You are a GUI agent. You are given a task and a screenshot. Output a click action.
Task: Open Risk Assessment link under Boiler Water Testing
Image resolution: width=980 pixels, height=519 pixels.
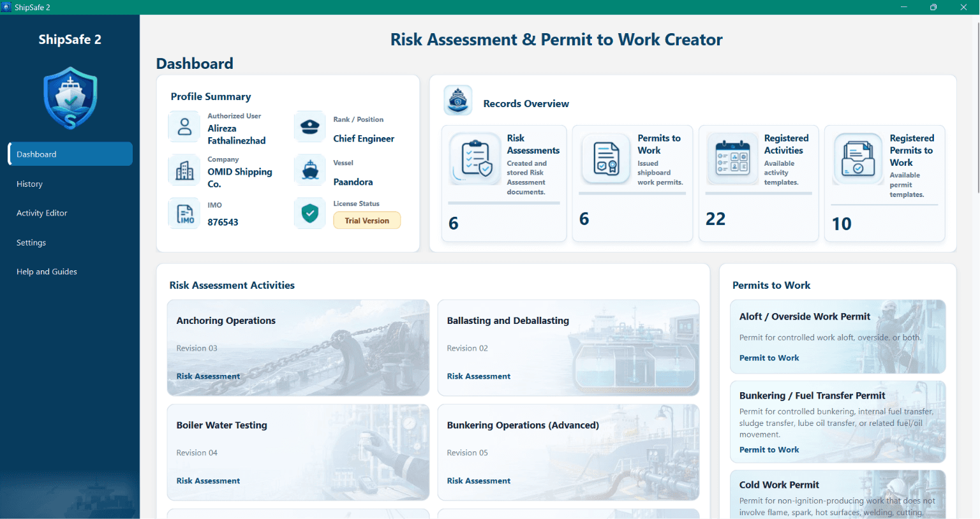[208, 481]
